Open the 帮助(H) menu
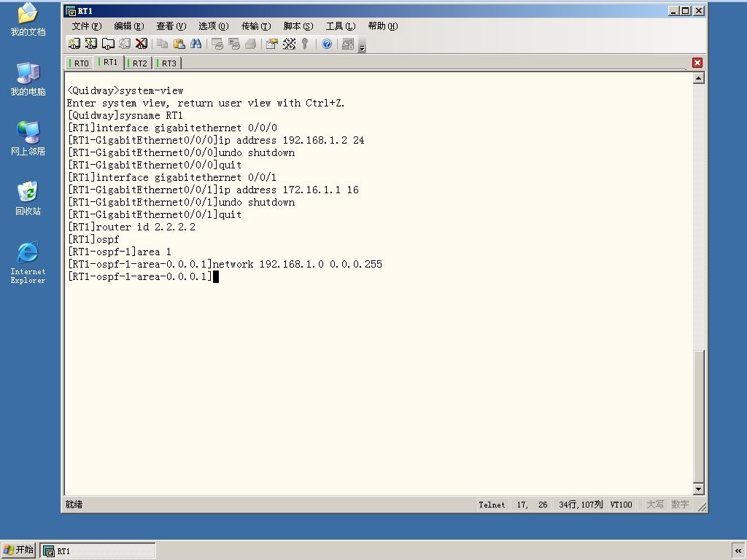 tap(383, 26)
